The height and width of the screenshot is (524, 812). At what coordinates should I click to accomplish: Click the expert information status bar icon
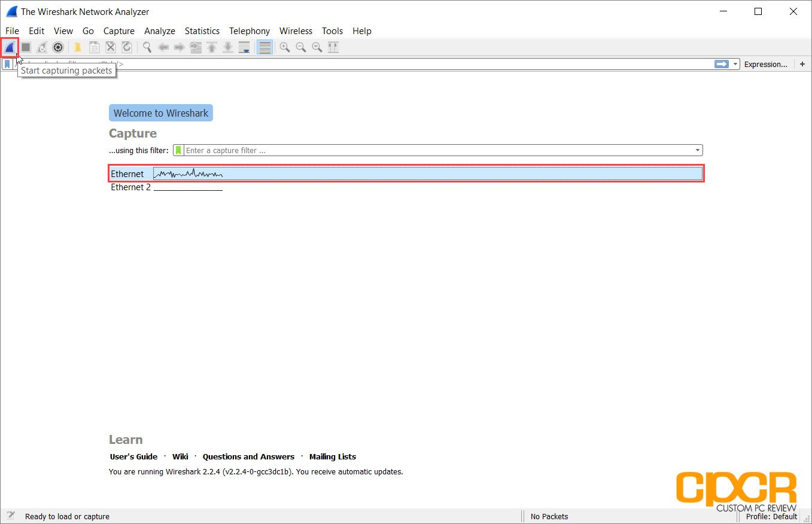pos(10,516)
